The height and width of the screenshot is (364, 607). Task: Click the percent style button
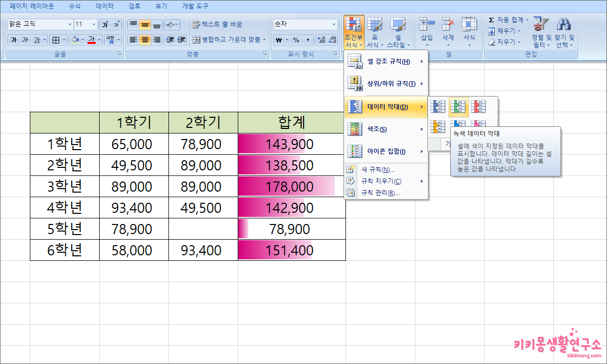[x=296, y=40]
